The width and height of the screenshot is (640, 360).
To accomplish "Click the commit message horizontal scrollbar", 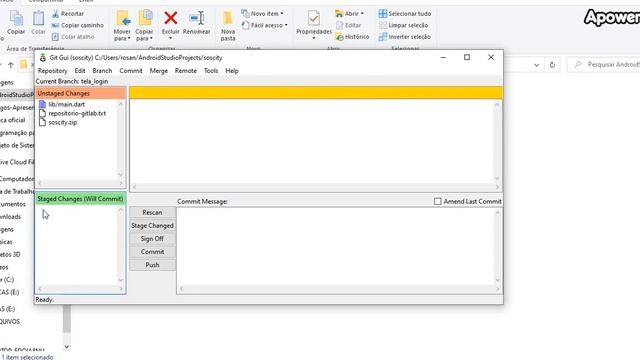I will click(339, 289).
